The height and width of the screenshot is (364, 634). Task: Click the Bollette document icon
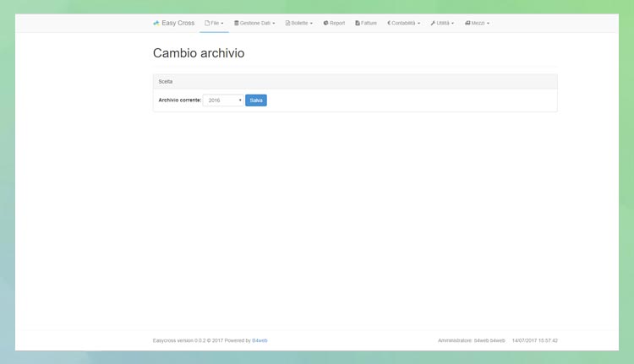[x=287, y=23]
